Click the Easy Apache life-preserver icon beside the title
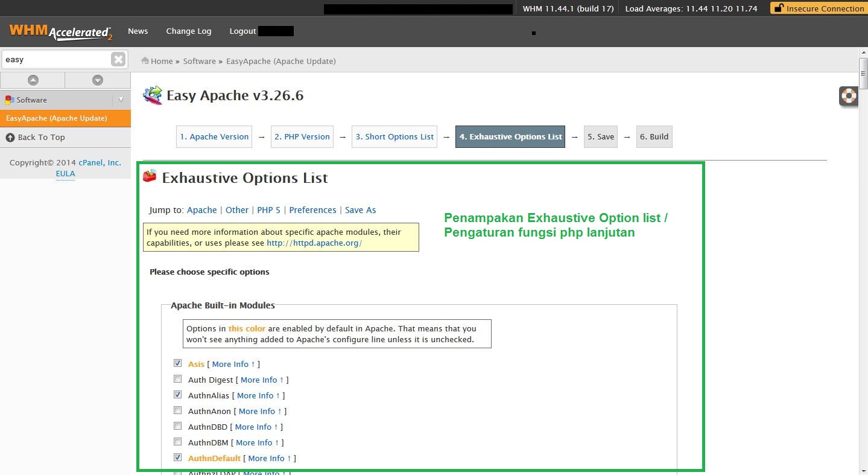Viewport: 868px width, 475px height. click(x=153, y=95)
